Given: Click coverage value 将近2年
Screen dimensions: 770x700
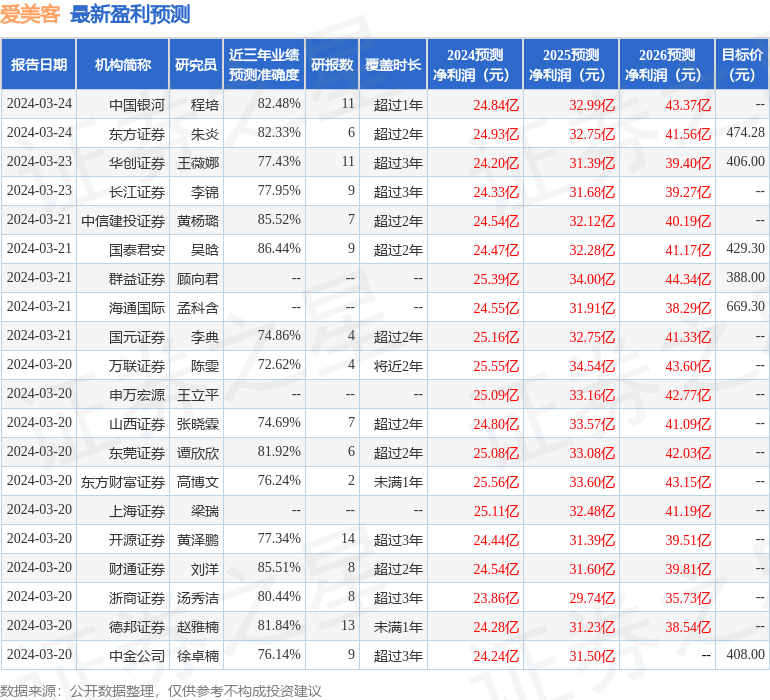Looking at the screenshot, I should [398, 366].
